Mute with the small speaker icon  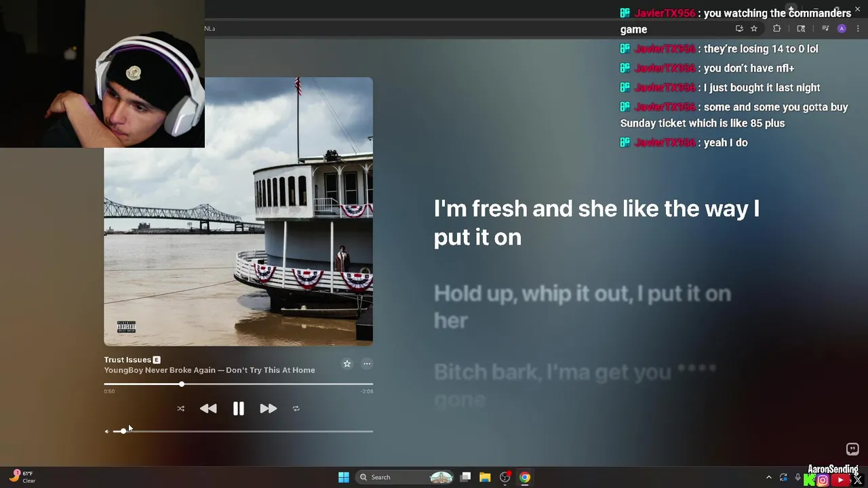pos(106,431)
